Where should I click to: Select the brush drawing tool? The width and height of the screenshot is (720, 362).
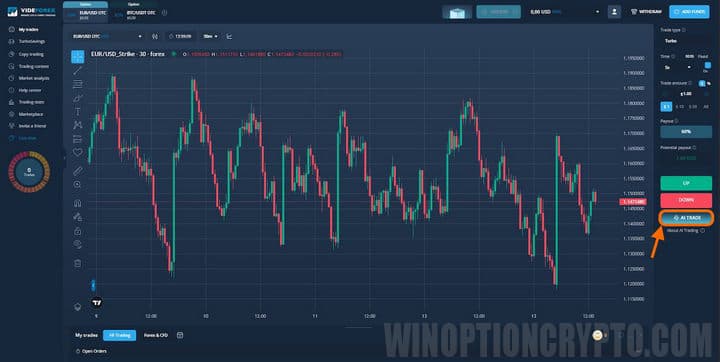[78, 98]
